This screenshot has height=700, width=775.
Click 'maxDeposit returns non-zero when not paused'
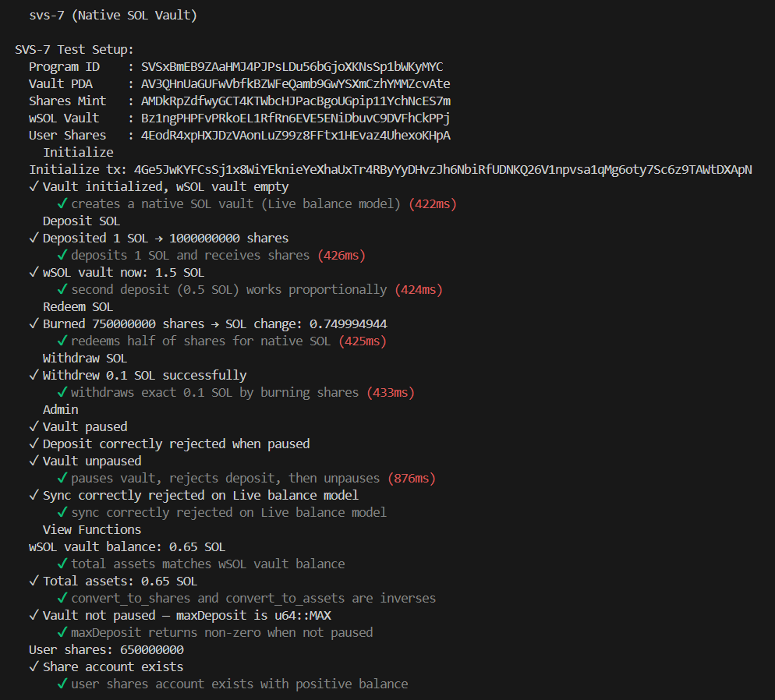[222, 633]
